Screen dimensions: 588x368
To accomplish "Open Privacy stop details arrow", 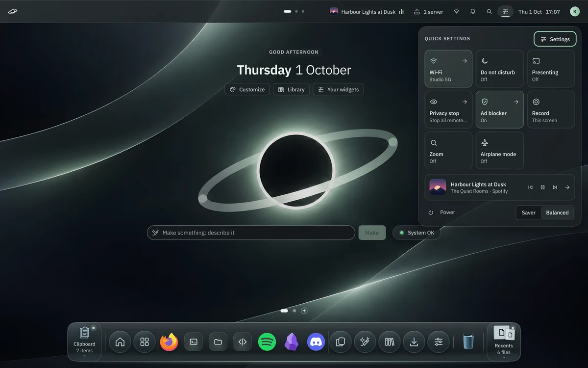I will [465, 102].
